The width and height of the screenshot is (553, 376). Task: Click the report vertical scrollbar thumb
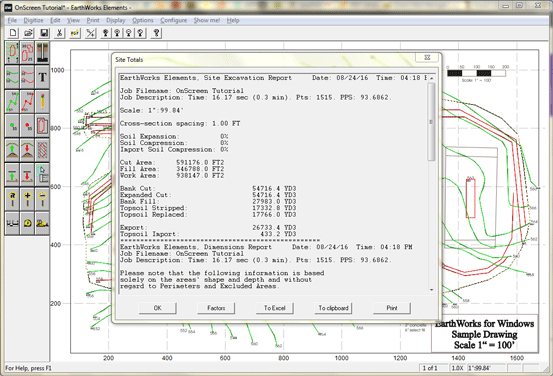pos(431,122)
